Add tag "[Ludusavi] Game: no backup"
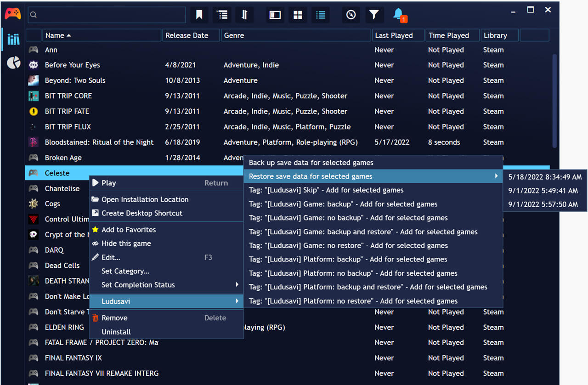588x385 pixels. [x=373, y=218]
